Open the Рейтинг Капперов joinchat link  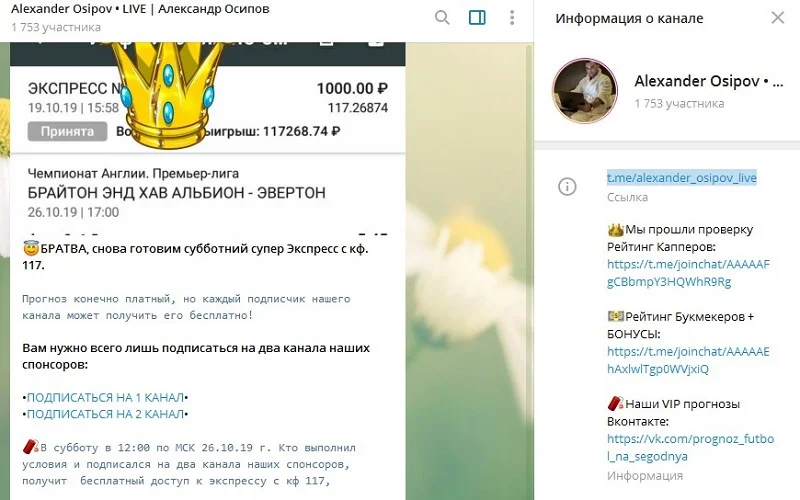pos(688,273)
